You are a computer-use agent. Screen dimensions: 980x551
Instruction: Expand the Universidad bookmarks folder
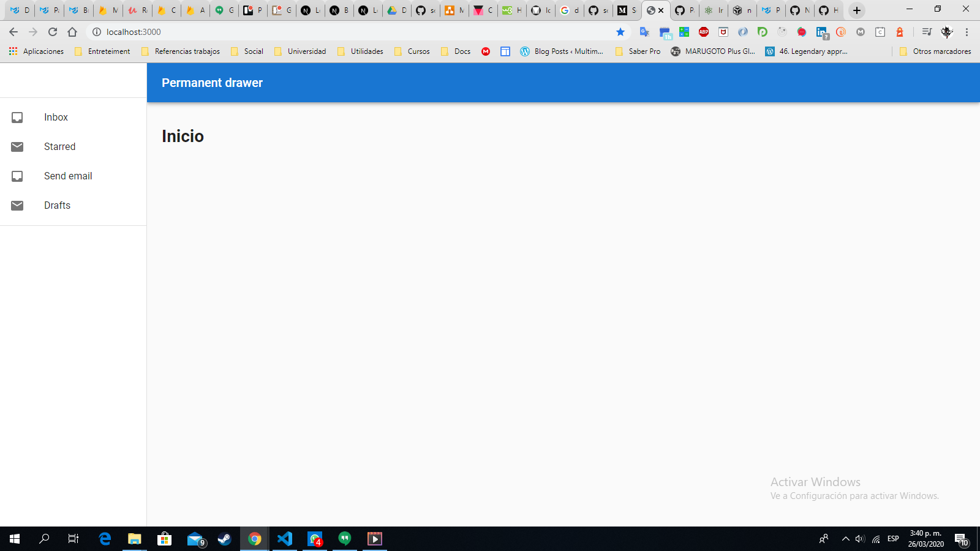click(306, 51)
